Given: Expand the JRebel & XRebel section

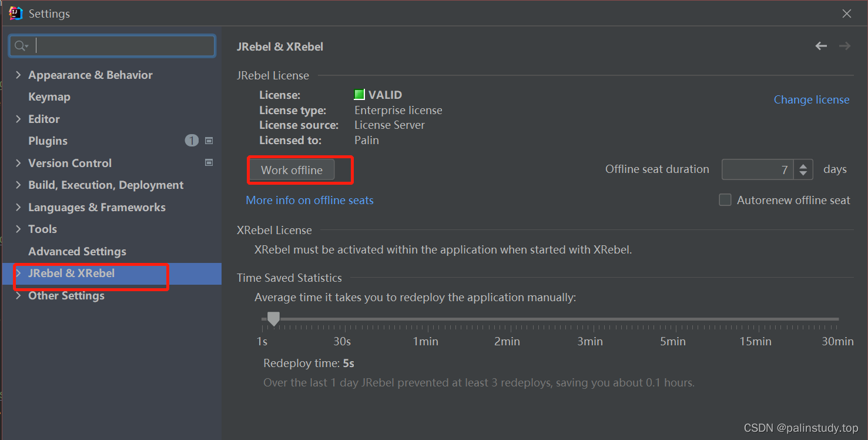Looking at the screenshot, I should [18, 273].
